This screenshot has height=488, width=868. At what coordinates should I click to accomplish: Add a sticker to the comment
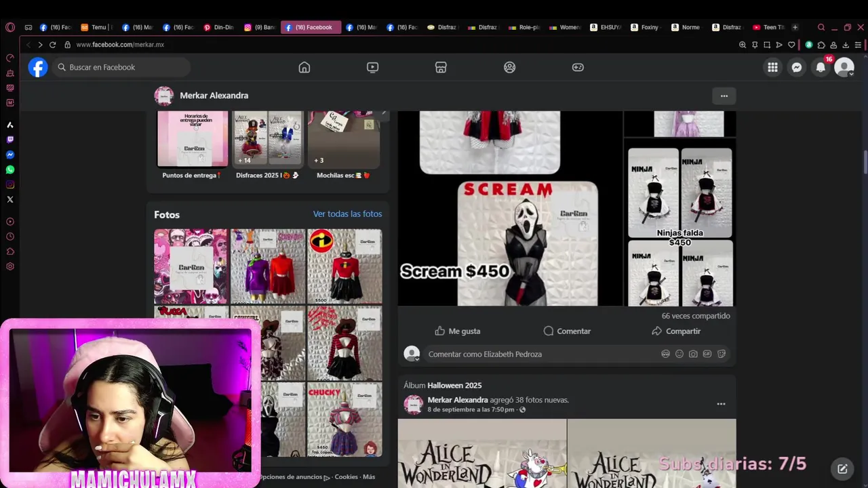(x=722, y=354)
